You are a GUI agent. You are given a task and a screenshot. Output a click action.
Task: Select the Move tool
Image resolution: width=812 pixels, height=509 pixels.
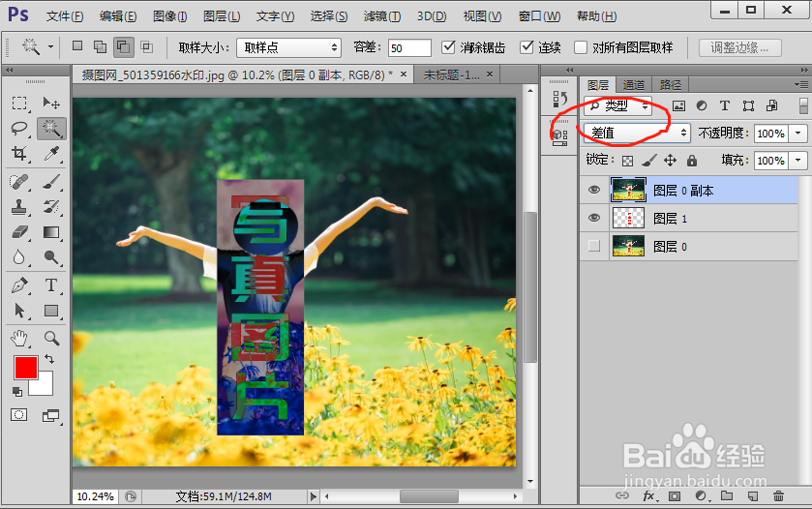pyautogui.click(x=51, y=103)
